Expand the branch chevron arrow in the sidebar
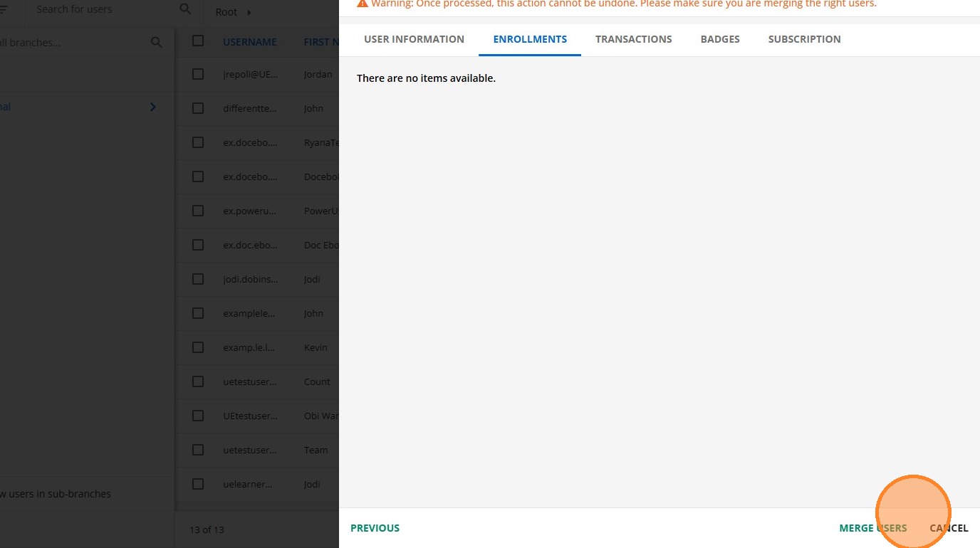This screenshot has width=980, height=548. [x=152, y=107]
